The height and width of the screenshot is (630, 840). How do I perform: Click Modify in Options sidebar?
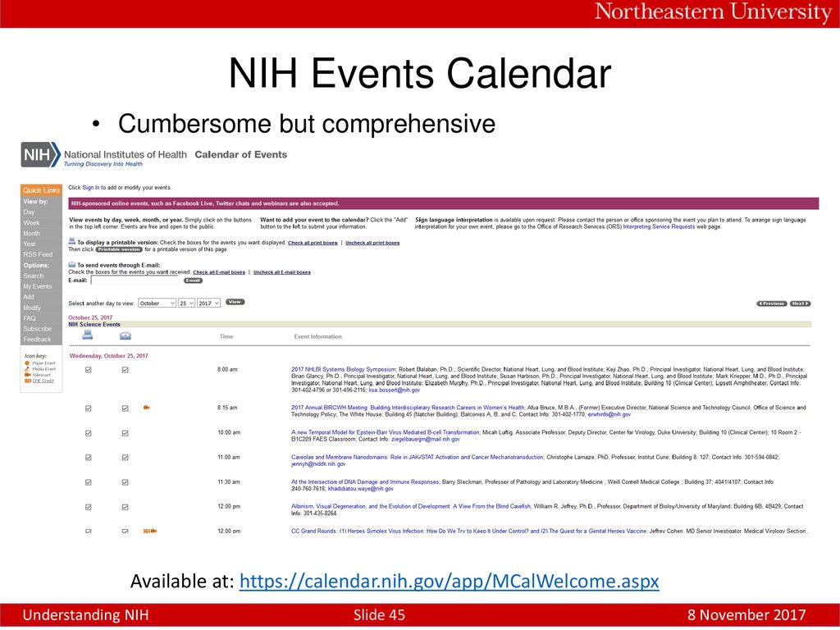point(32,308)
